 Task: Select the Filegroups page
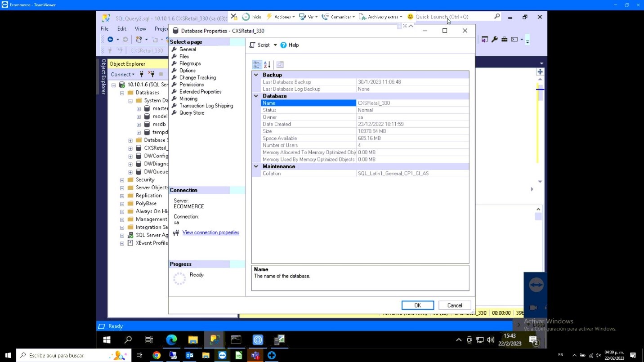190,63
